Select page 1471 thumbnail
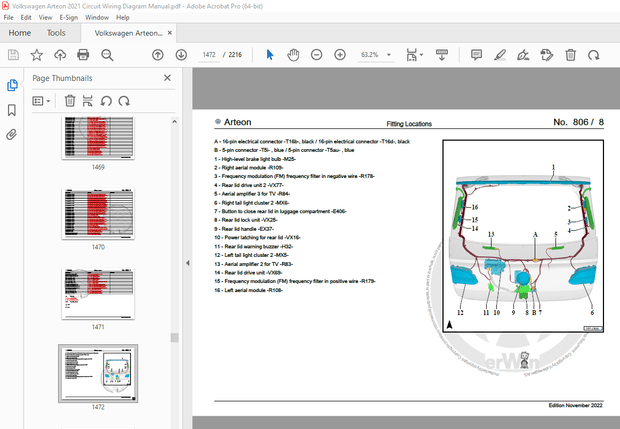Screen dimensions: 620x429 (x=98, y=293)
